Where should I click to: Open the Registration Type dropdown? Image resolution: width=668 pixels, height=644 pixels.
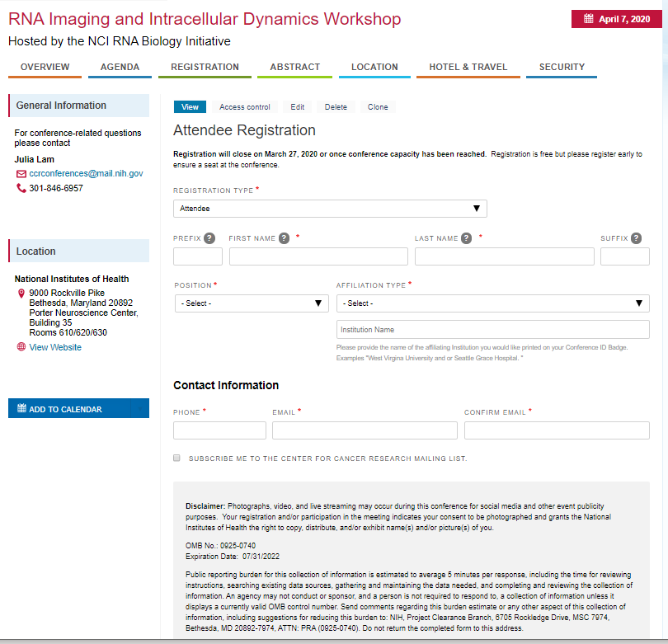click(330, 209)
